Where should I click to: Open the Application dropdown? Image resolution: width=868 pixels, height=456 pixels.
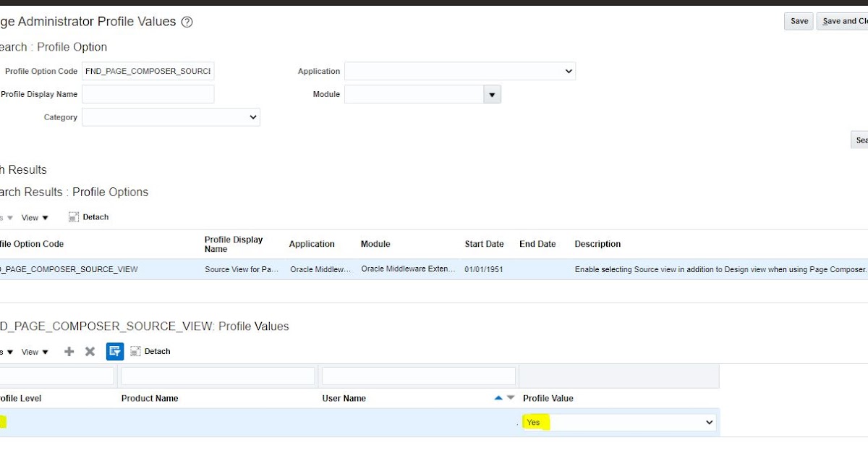460,71
